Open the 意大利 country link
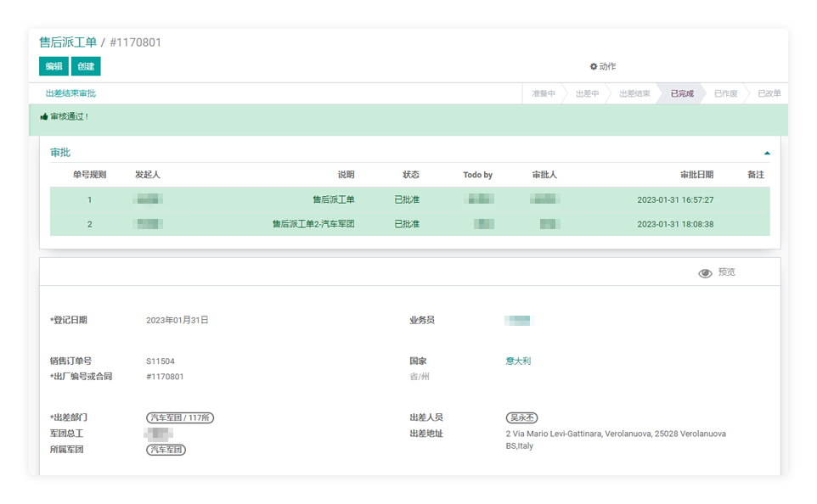Viewport: 817px width, 504px height. tap(518, 361)
